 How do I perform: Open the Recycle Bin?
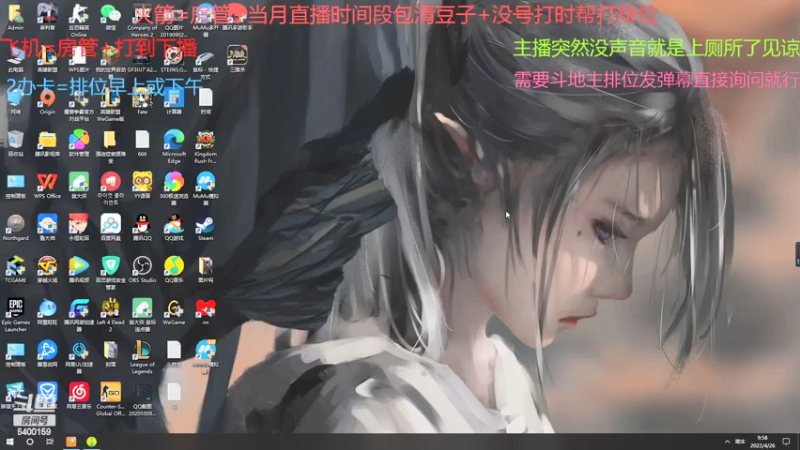(15, 143)
